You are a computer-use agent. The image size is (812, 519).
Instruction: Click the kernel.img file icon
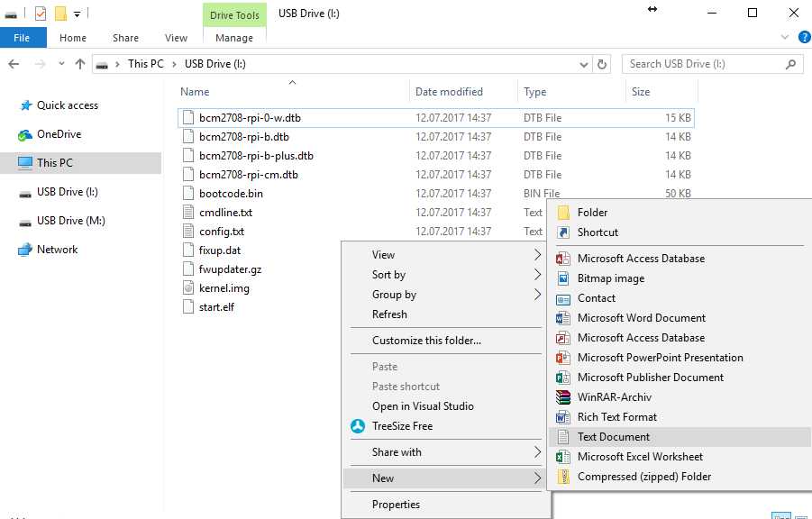click(x=188, y=288)
